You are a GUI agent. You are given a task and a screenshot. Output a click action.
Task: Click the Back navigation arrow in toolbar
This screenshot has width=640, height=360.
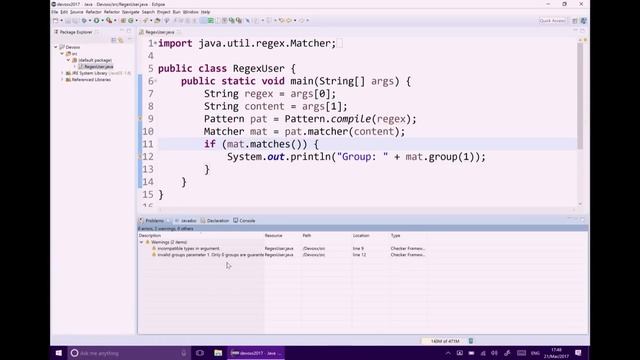pos(289,20)
